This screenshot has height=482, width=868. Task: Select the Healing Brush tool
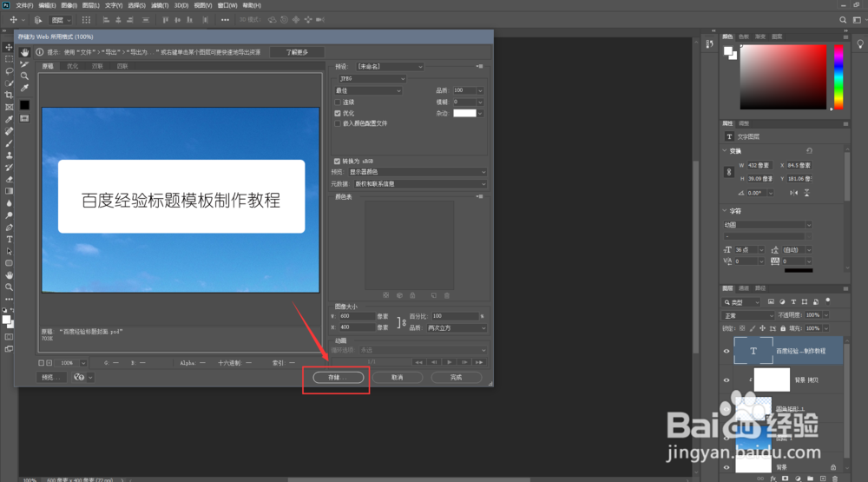point(9,131)
